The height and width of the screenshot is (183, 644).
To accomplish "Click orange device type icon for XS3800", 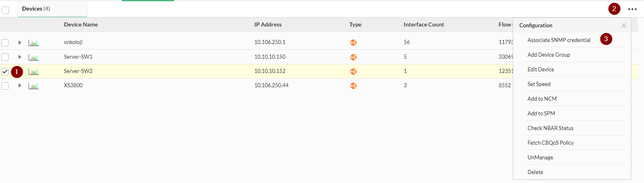I will point(353,86).
